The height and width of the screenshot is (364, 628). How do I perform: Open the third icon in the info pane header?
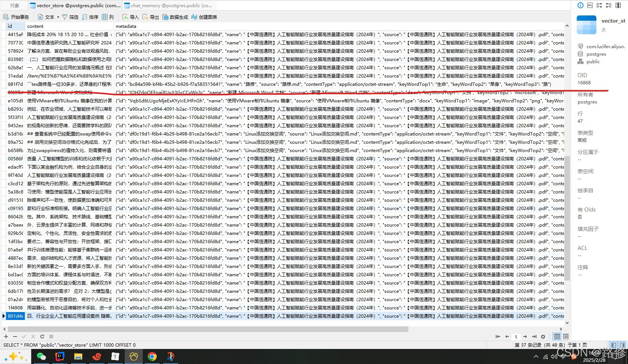(599, 5)
